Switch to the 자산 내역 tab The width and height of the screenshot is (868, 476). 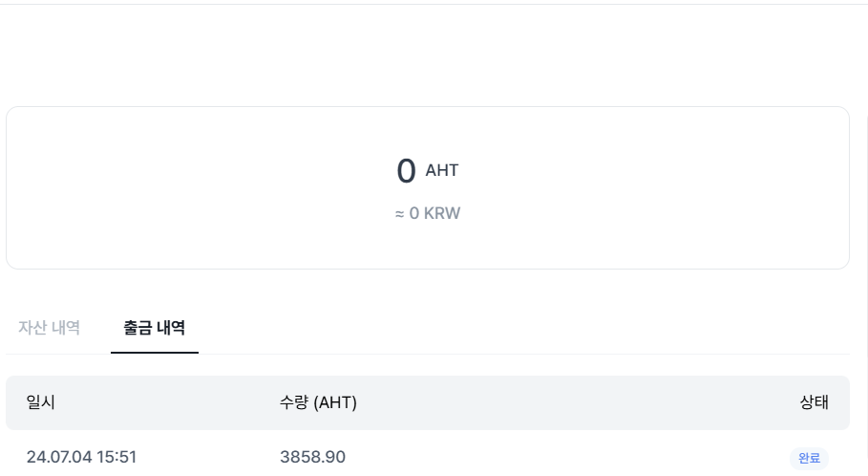click(x=49, y=327)
